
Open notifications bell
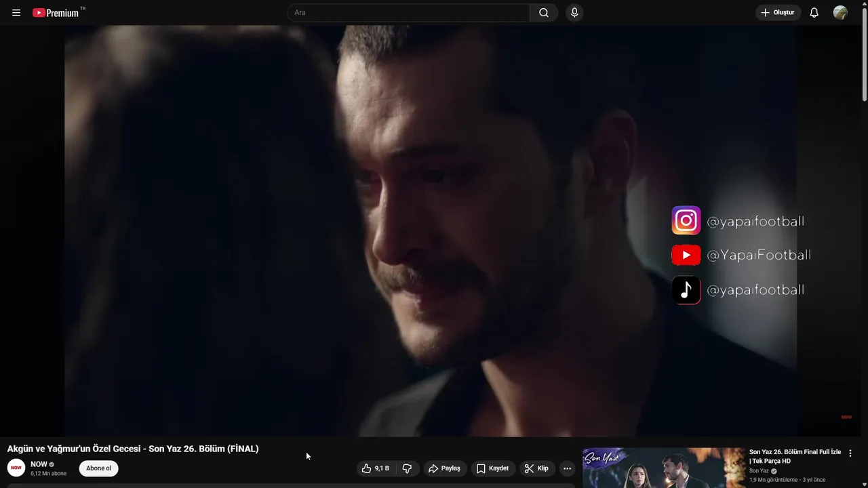coord(814,13)
